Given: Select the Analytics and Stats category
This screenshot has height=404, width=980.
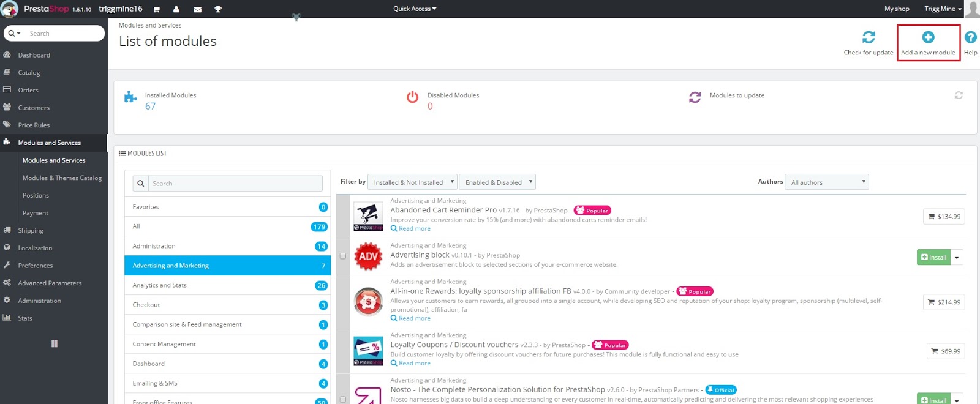Looking at the screenshot, I should tap(227, 285).
